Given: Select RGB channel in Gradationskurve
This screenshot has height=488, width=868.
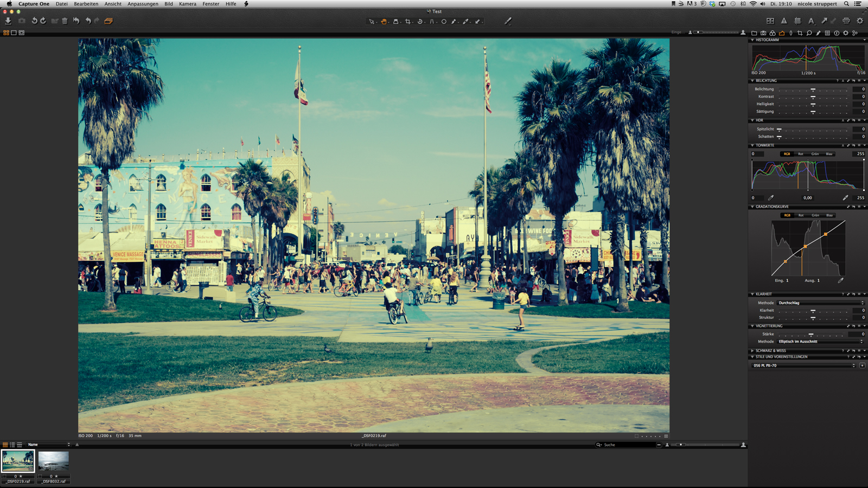Looking at the screenshot, I should 787,215.
